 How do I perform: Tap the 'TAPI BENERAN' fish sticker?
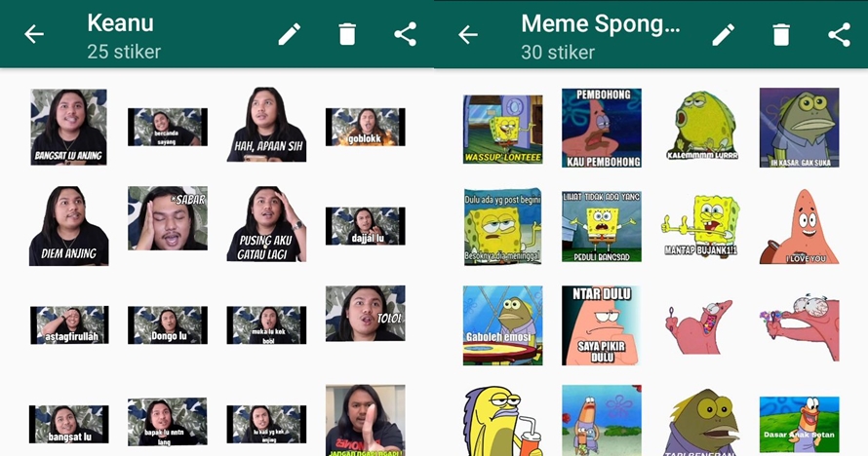click(x=700, y=423)
